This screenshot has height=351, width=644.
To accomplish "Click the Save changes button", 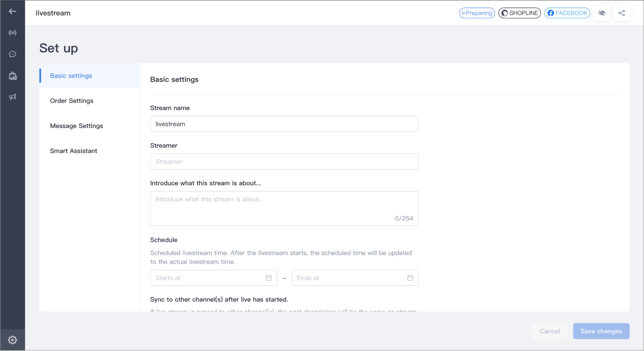I will pos(601,331).
